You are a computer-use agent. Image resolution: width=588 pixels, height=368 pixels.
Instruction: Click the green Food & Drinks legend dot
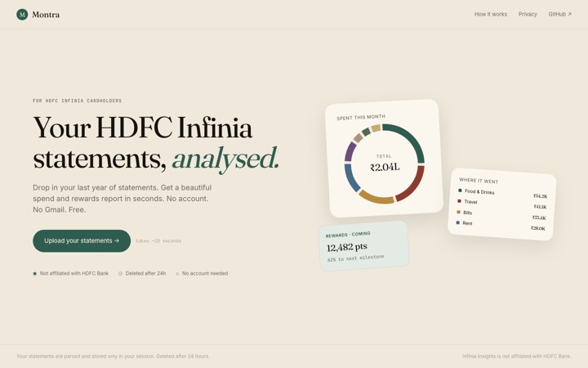(460, 191)
